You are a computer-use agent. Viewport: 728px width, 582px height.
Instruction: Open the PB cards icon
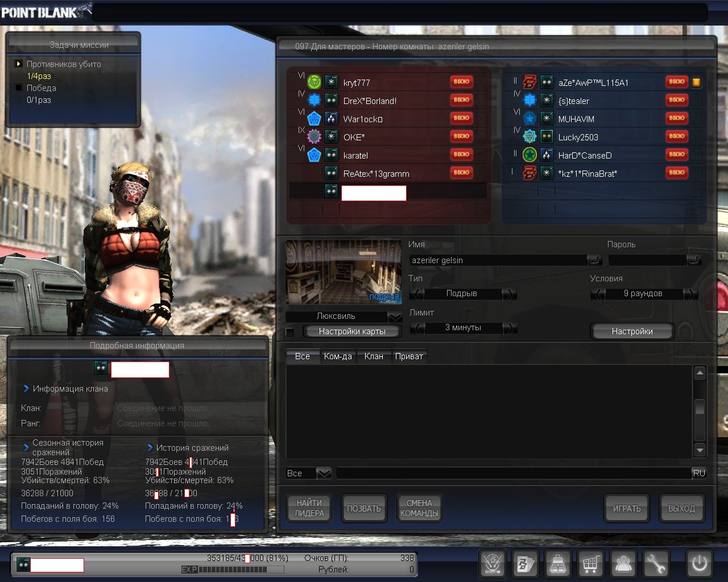pyautogui.click(x=525, y=564)
